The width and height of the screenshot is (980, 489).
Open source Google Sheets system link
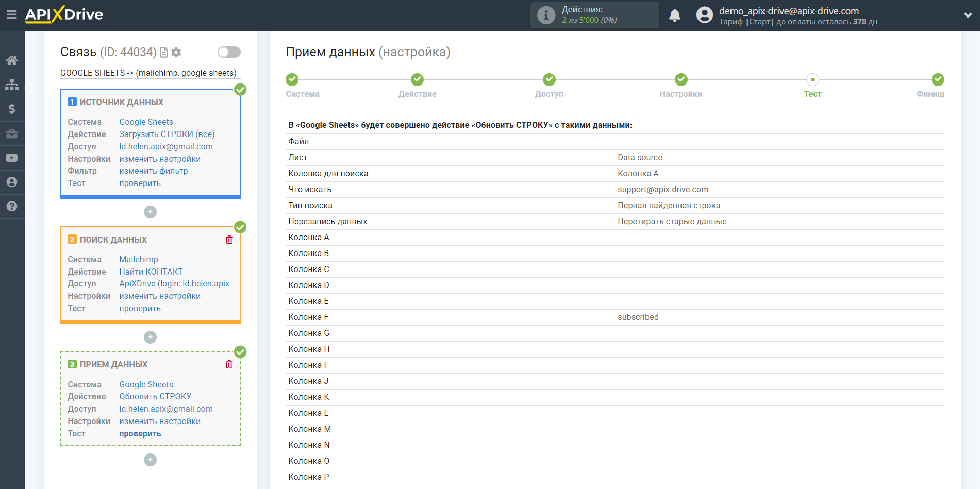click(x=146, y=122)
